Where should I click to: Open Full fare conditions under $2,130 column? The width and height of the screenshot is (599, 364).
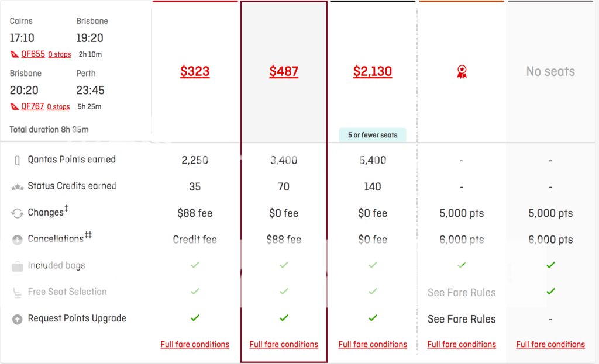373,344
